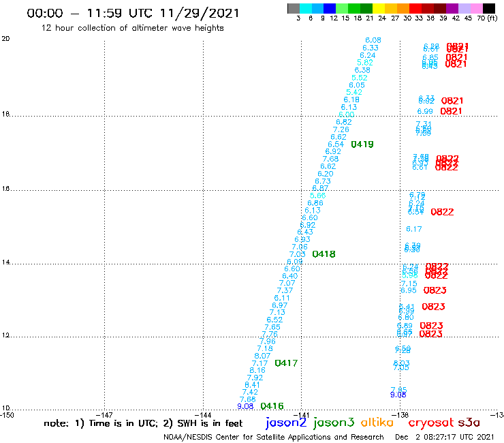This screenshot has width=504, height=443.
Task: Click the wave height value 6.82
Action: [x=344, y=122]
